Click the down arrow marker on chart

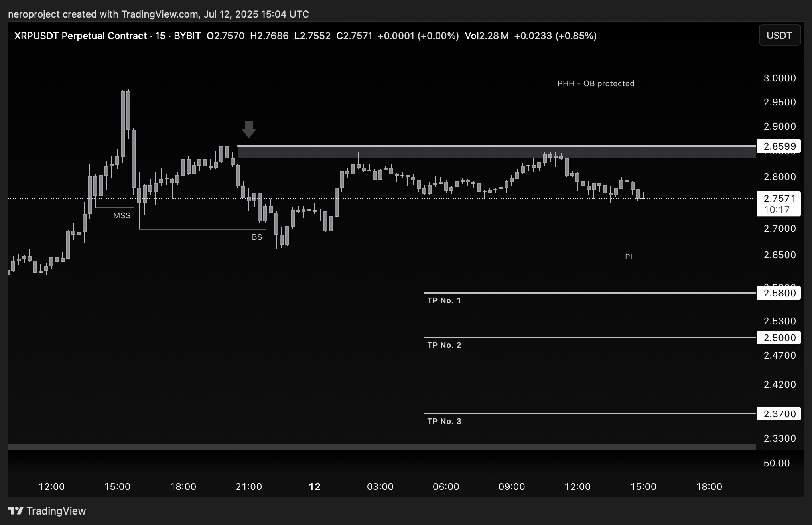pos(249,129)
